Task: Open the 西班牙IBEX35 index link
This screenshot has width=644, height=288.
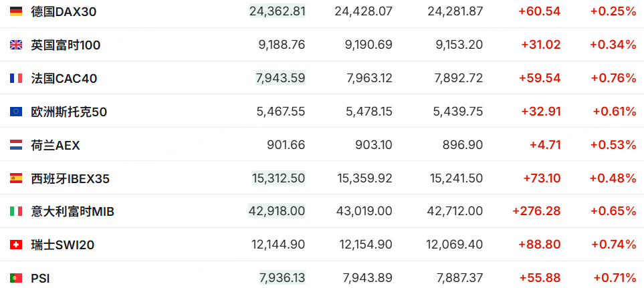Action: click(x=70, y=178)
